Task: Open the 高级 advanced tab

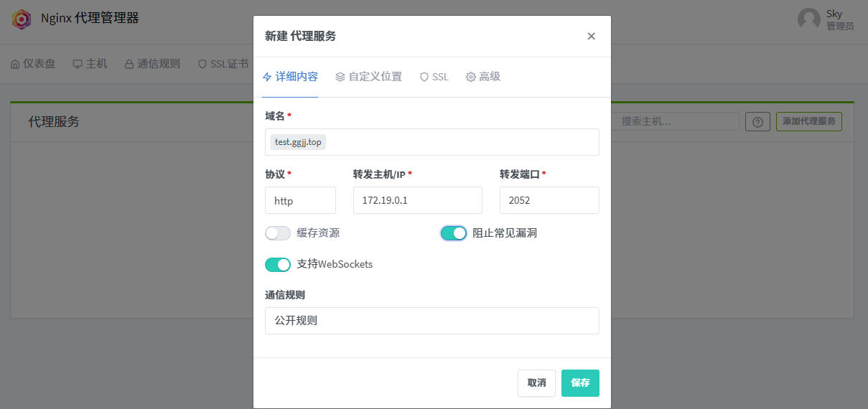Action: 483,77
